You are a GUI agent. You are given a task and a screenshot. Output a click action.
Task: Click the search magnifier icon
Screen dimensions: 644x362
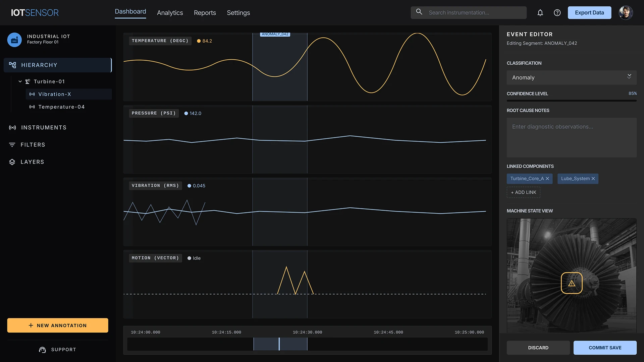[419, 12]
